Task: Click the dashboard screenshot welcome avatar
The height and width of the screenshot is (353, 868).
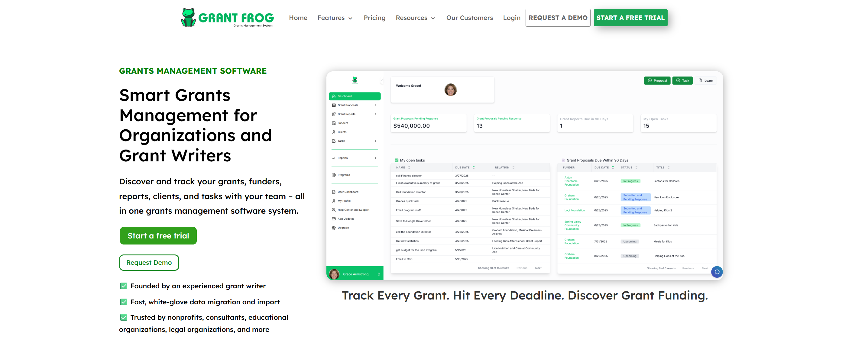Action: point(450,89)
